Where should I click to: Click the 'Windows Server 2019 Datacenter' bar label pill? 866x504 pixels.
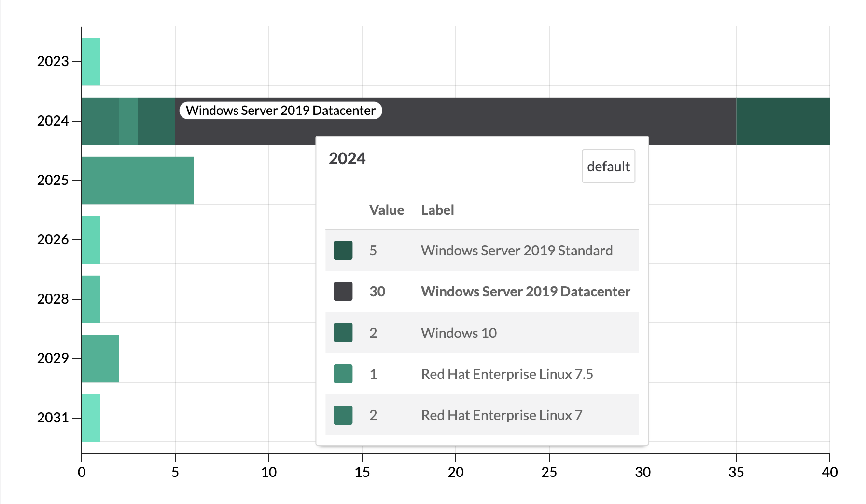coord(280,111)
